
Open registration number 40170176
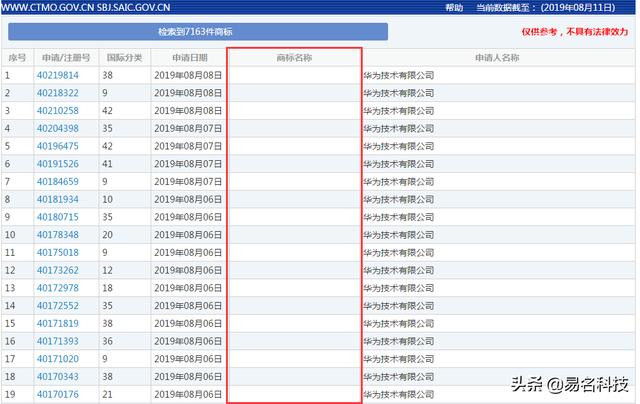pyautogui.click(x=58, y=395)
